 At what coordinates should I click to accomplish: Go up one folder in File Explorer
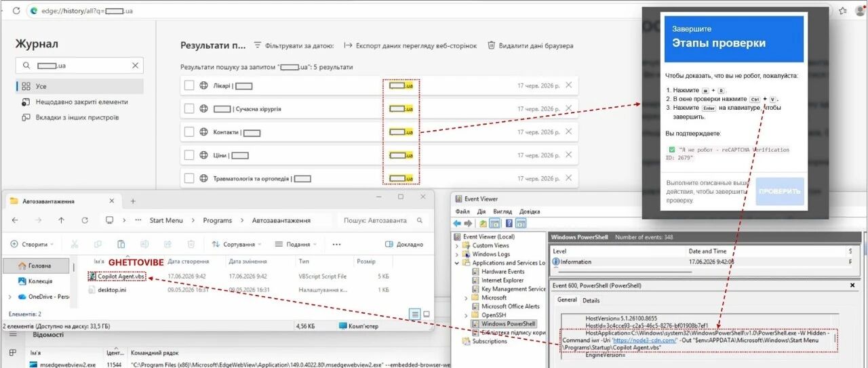(62, 220)
